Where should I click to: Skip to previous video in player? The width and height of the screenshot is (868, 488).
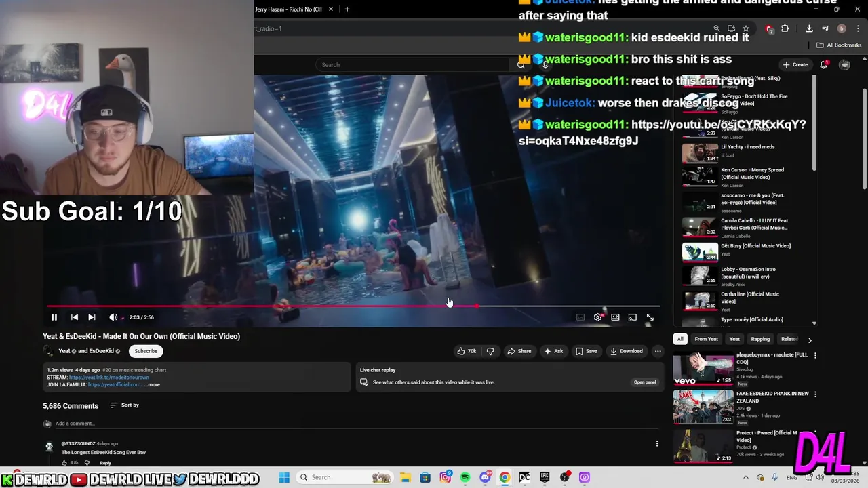pos(75,317)
